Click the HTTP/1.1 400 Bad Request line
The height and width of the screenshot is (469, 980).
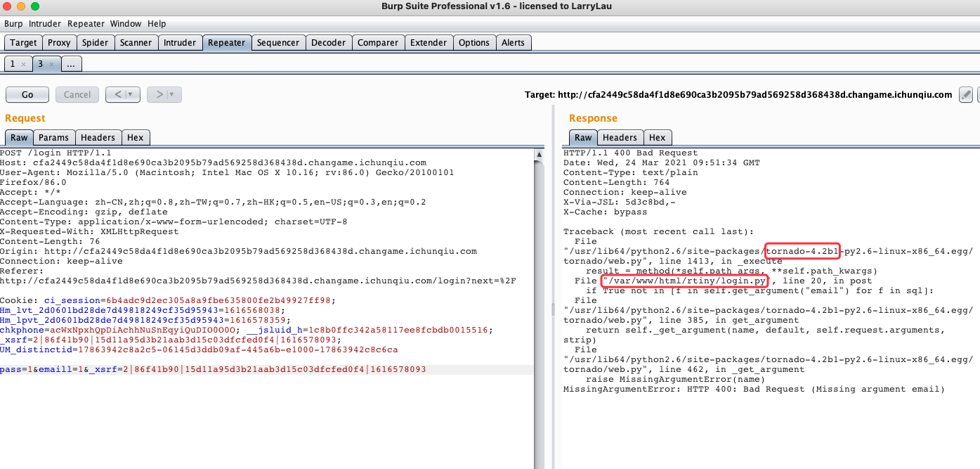coord(631,153)
